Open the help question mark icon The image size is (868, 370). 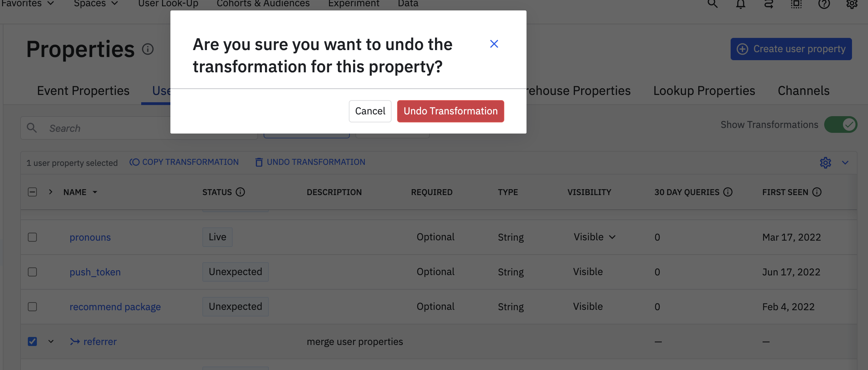[824, 4]
